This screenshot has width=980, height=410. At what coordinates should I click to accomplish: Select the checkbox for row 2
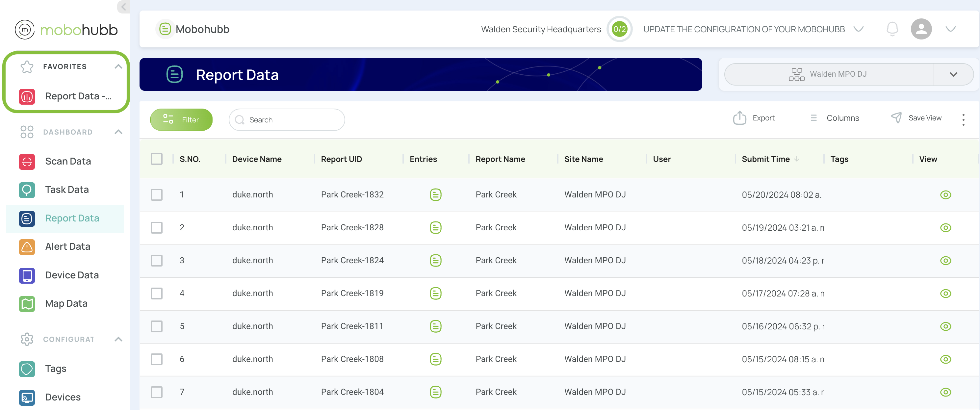(157, 228)
